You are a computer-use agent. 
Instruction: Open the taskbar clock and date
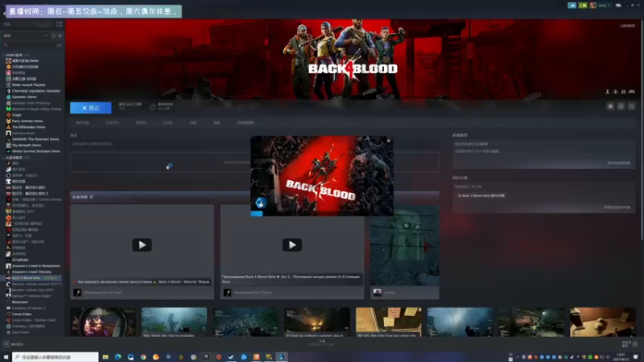(621, 357)
